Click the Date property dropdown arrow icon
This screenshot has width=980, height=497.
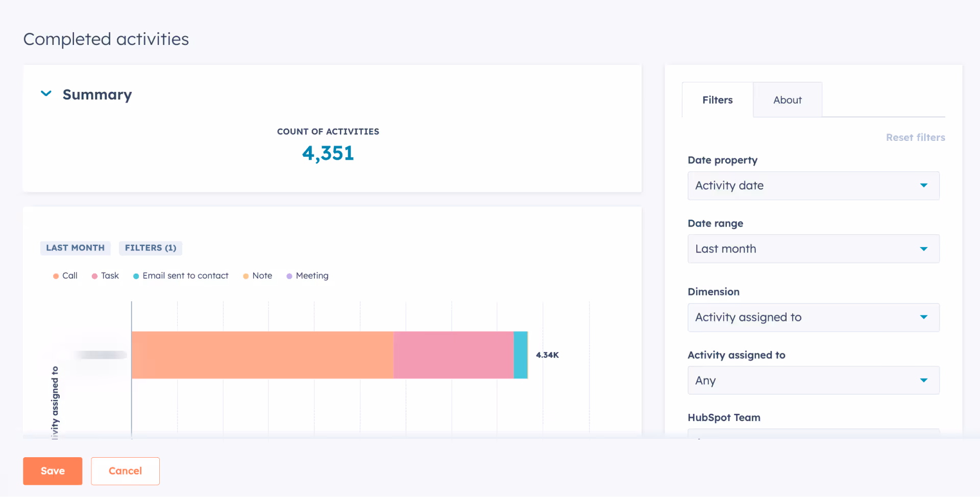pos(924,186)
